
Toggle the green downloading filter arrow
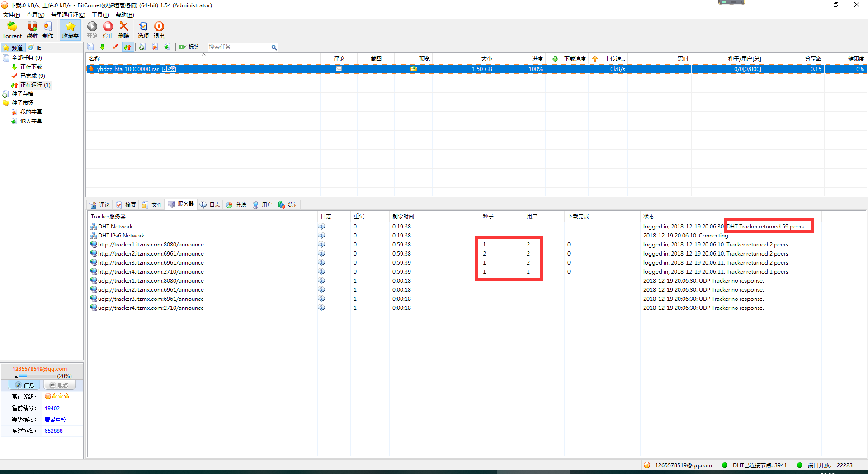(103, 47)
